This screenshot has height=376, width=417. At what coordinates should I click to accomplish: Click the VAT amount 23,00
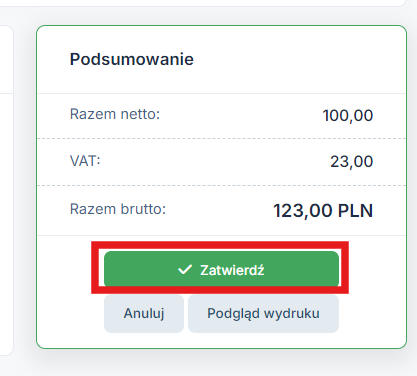click(351, 162)
